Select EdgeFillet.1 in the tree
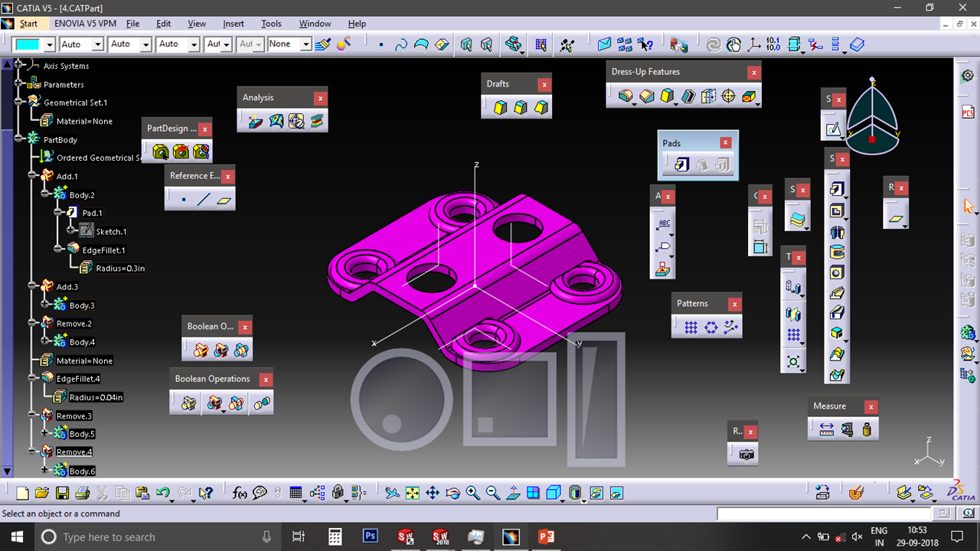Image resolution: width=980 pixels, height=551 pixels. pos(103,249)
